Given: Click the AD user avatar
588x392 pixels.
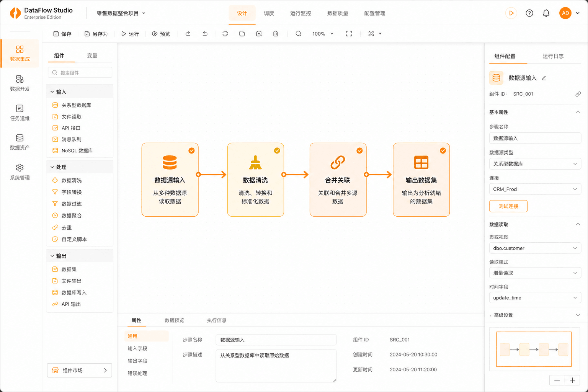Looking at the screenshot, I should coord(565,13).
